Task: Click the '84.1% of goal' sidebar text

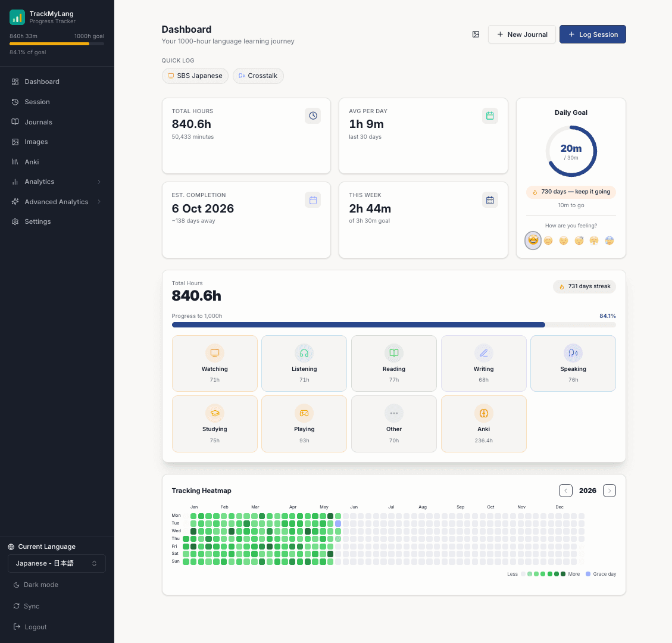Action: (28, 52)
